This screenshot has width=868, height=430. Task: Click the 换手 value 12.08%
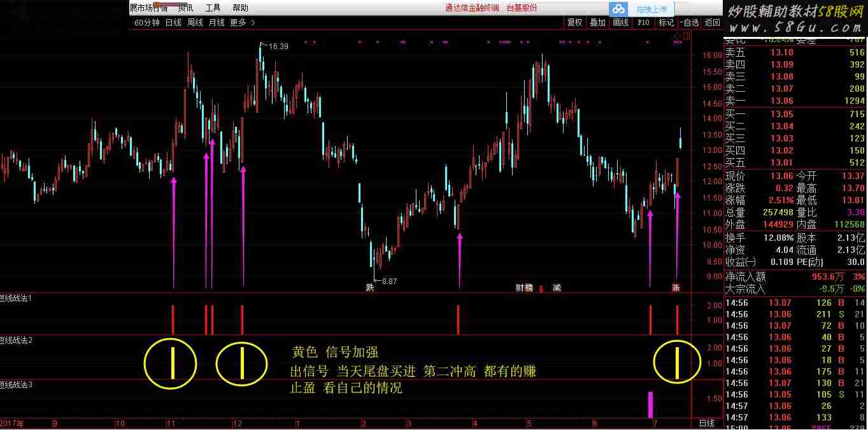777,238
